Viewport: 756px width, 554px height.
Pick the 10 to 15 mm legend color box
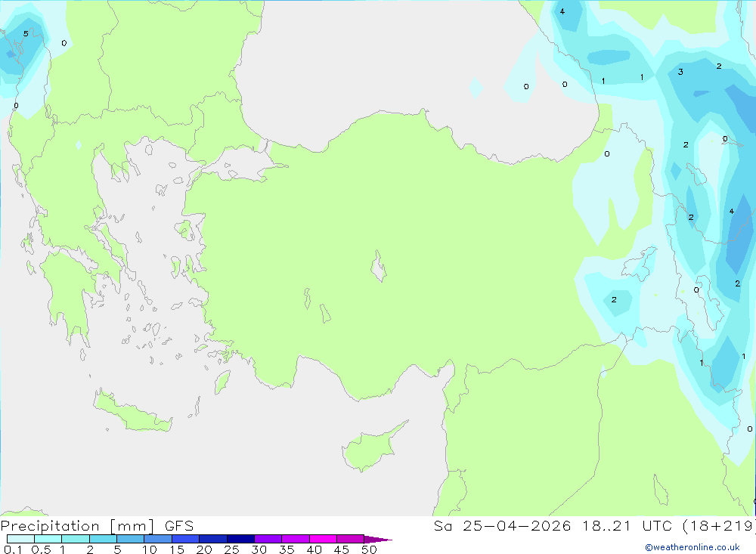[158, 539]
